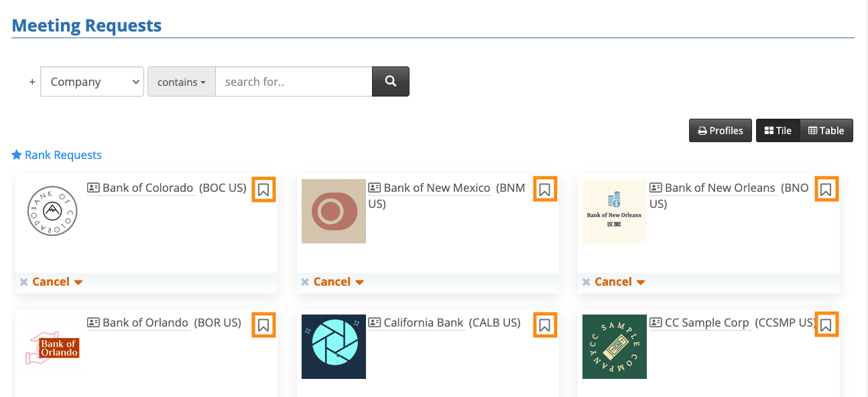Click the plus icon to add filter
868x397 pixels.
(32, 82)
